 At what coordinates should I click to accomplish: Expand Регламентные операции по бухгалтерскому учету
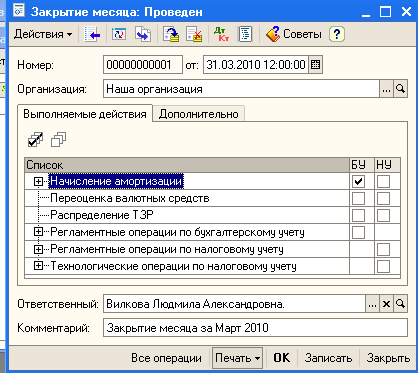point(38,232)
